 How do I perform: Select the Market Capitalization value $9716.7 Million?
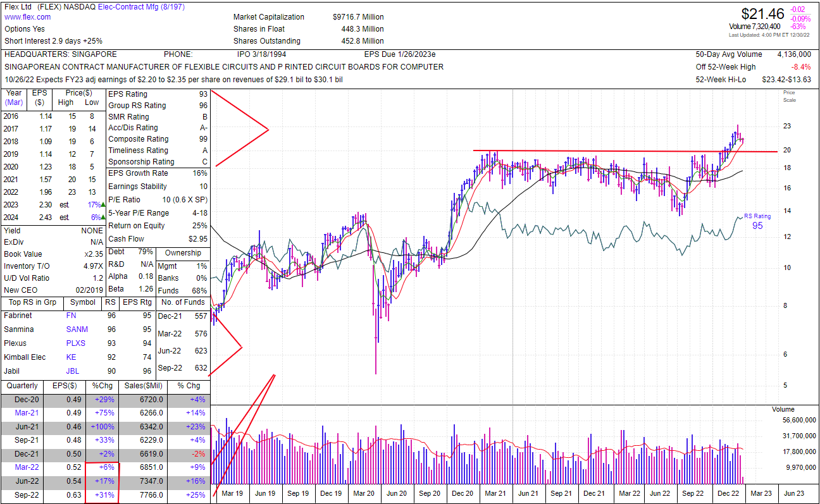(358, 17)
